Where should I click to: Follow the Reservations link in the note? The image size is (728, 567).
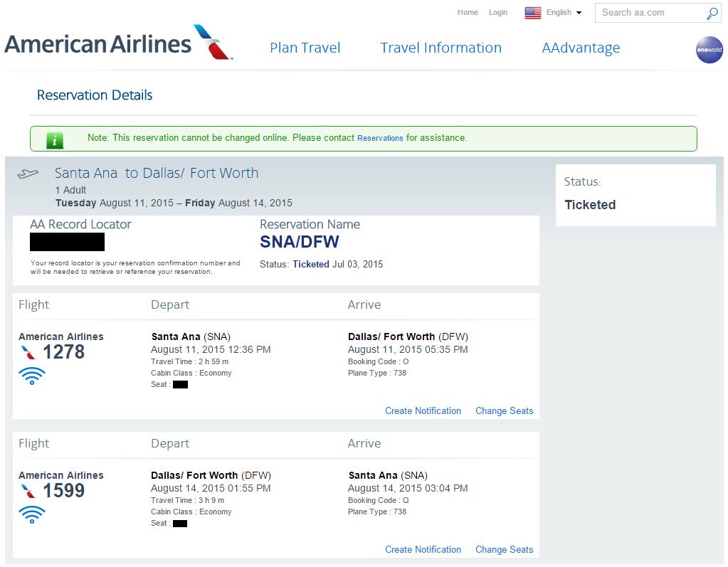(380, 138)
